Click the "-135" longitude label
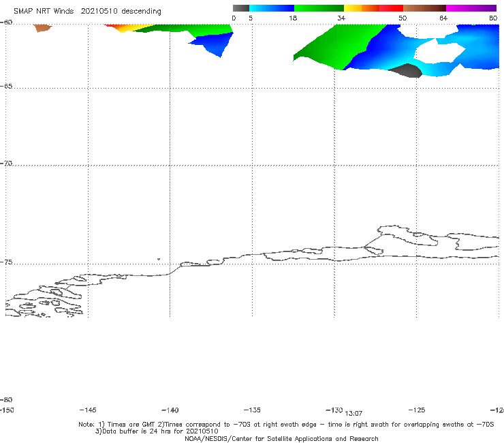Screen dimensions: 504x443 coord(252,410)
